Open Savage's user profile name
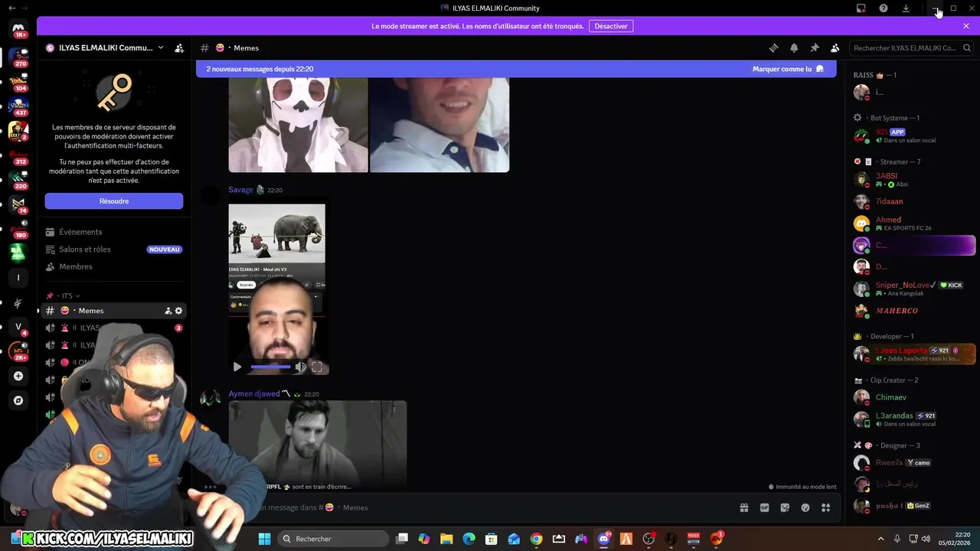Screen dimensions: 980x551 (x=240, y=190)
